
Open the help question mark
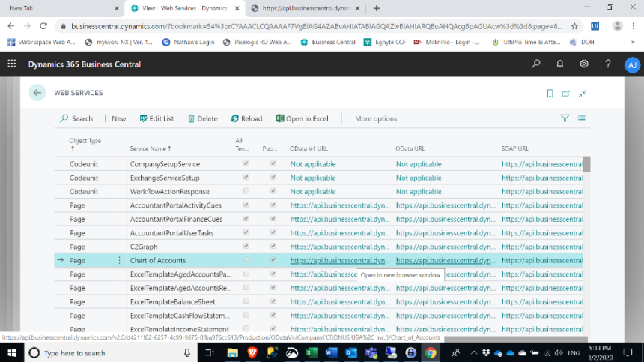click(x=608, y=64)
